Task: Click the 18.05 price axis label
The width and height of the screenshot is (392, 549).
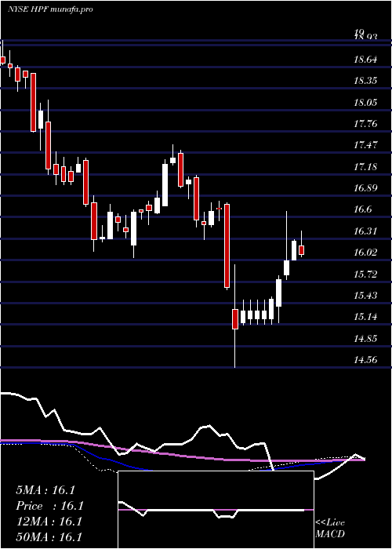Action: (365, 103)
